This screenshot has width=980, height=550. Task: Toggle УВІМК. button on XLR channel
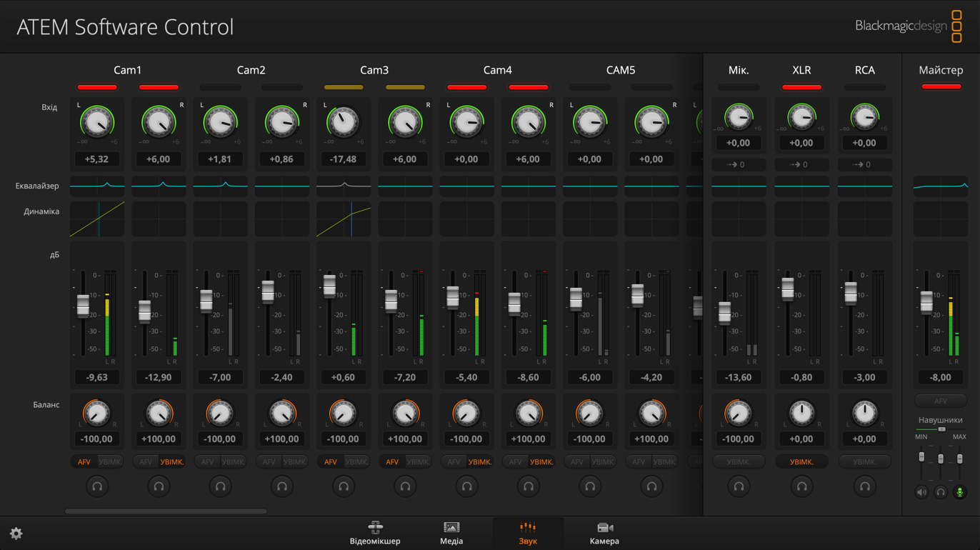pos(801,462)
